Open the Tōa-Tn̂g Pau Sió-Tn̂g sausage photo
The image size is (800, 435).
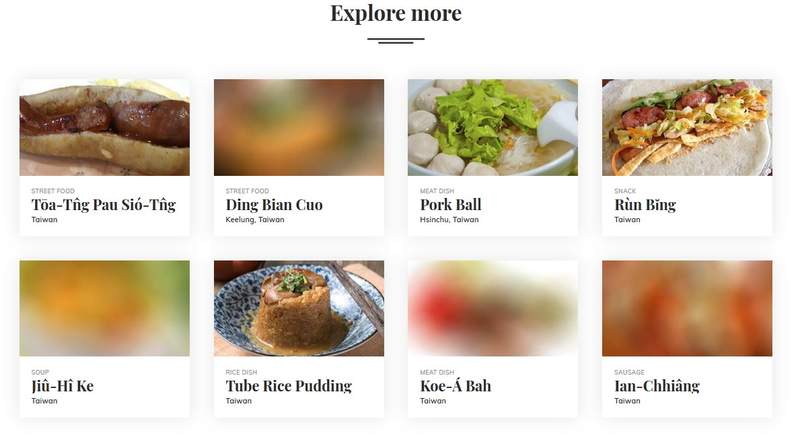pyautogui.click(x=105, y=127)
